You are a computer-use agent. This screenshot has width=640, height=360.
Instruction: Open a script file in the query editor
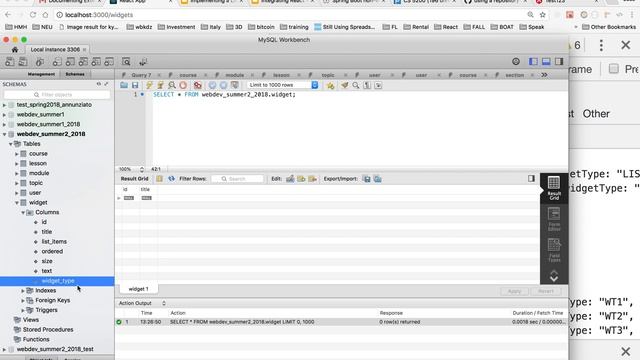(x=124, y=85)
